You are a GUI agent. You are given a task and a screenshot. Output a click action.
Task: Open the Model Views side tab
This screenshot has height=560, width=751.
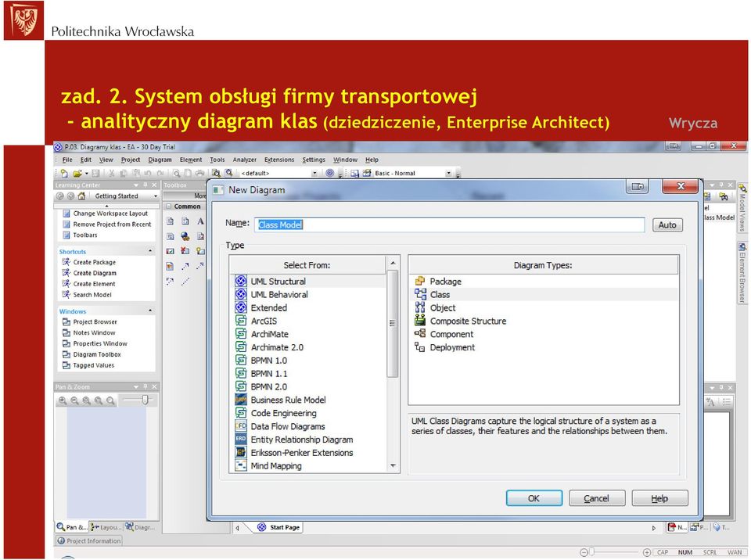[742, 207]
